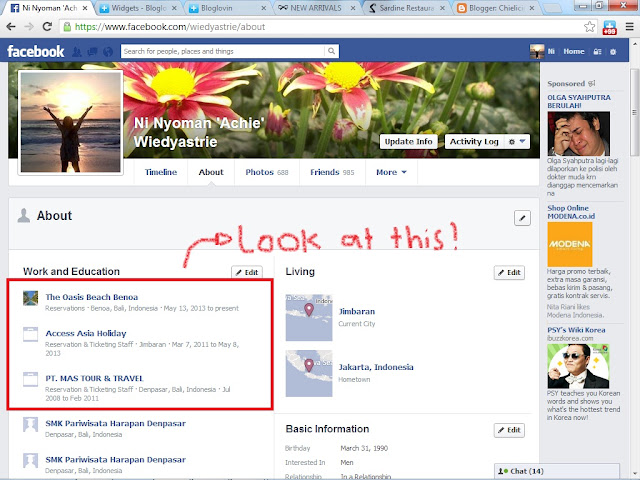The height and width of the screenshot is (480, 640).
Task: Click the Update Info button
Action: point(408,142)
